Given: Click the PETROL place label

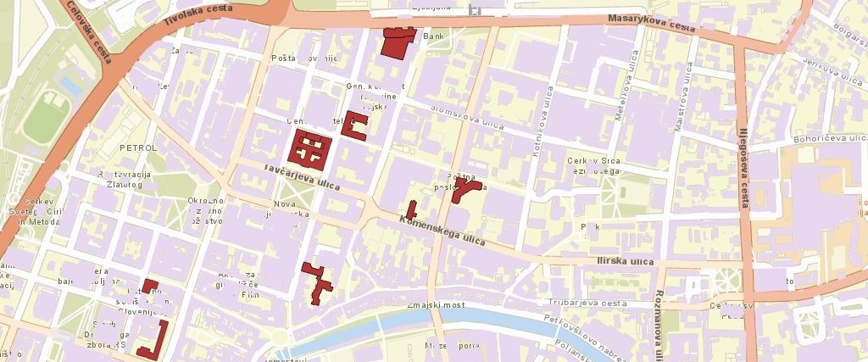Looking at the screenshot, I should click(x=138, y=148).
